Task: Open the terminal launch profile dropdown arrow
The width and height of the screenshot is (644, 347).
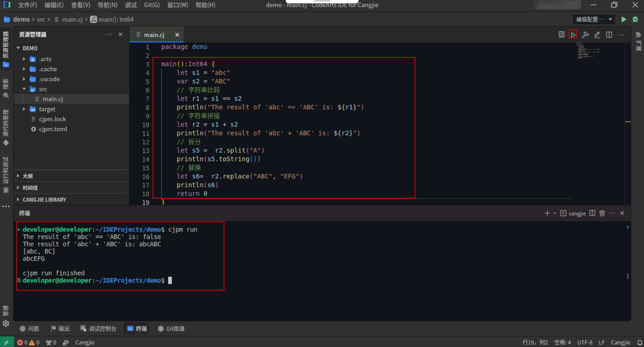Action: point(554,213)
